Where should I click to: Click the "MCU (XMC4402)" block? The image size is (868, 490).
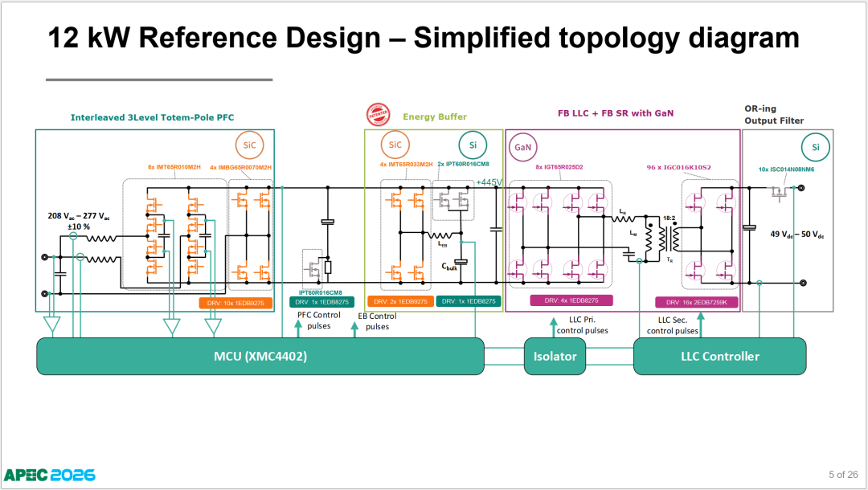(260, 356)
